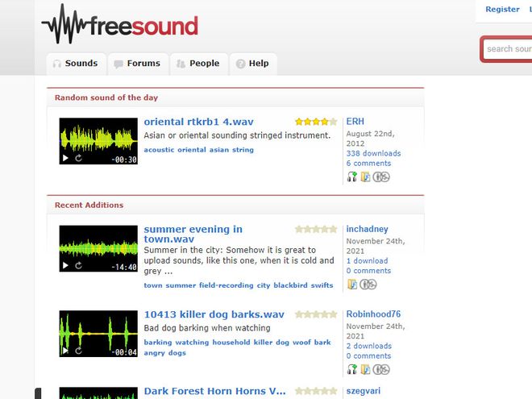Viewport: 532px width, 399px height.
Task: Play summer evening in town.wav
Action: (65, 266)
